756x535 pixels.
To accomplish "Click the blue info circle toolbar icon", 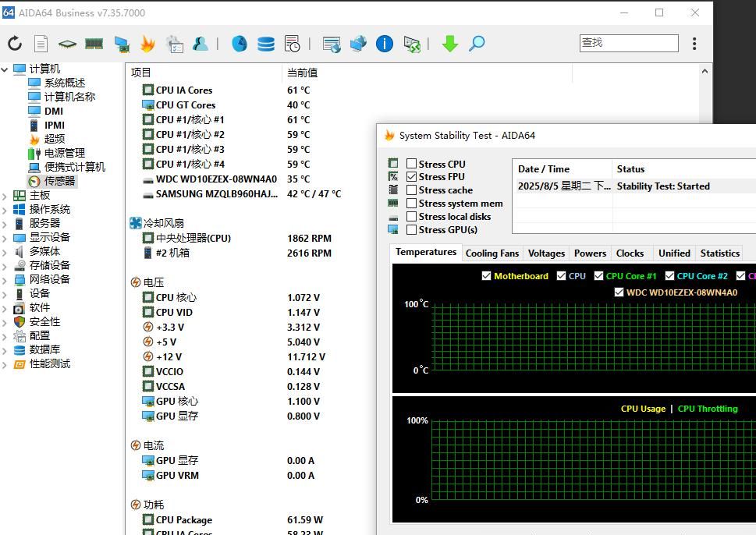I will tap(385, 44).
